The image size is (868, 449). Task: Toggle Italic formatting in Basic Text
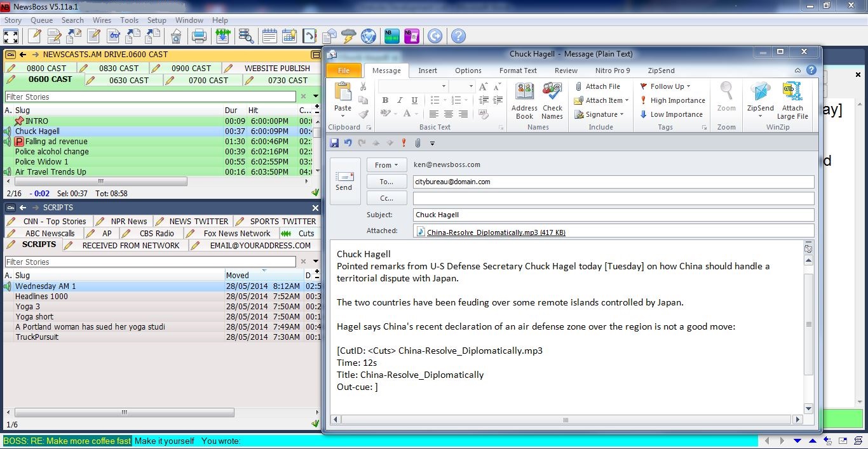(400, 100)
